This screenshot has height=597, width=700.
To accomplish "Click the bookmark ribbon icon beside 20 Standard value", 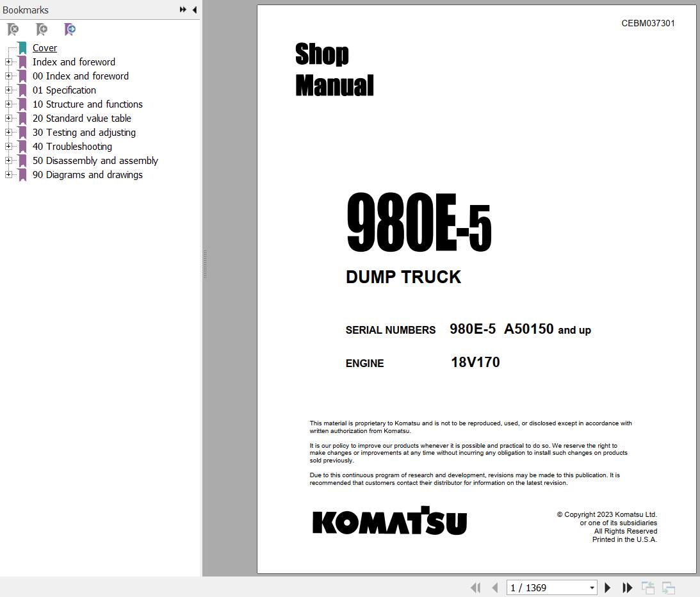I will (22, 119).
